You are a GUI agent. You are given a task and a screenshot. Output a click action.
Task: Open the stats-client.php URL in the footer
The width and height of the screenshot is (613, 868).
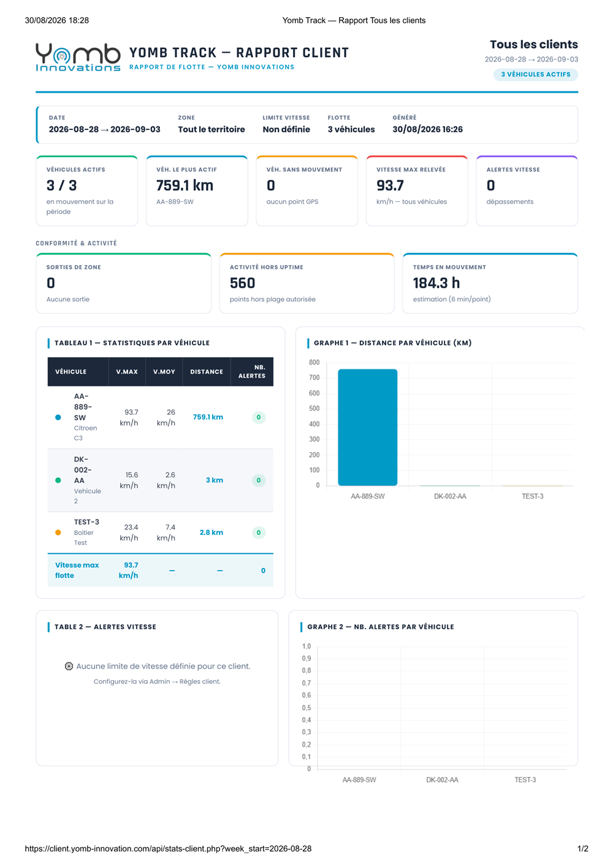click(x=168, y=848)
